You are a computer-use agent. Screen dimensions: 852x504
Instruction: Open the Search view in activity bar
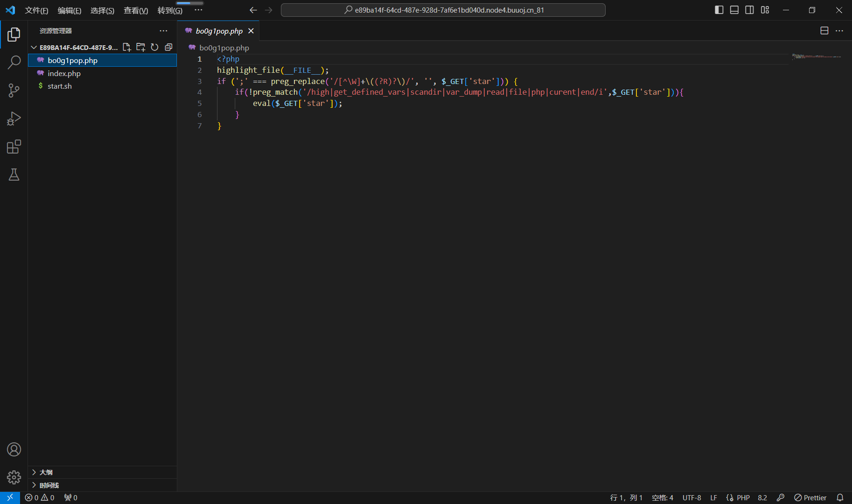point(14,62)
